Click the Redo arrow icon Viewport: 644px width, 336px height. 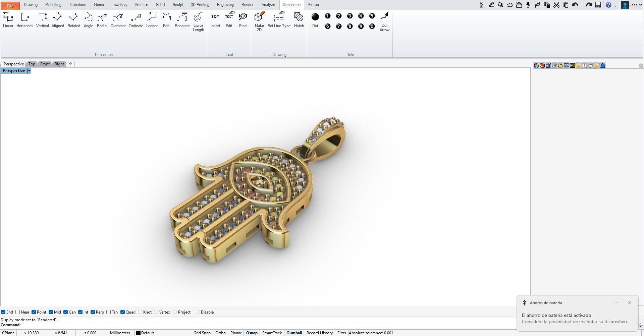click(x=588, y=5)
